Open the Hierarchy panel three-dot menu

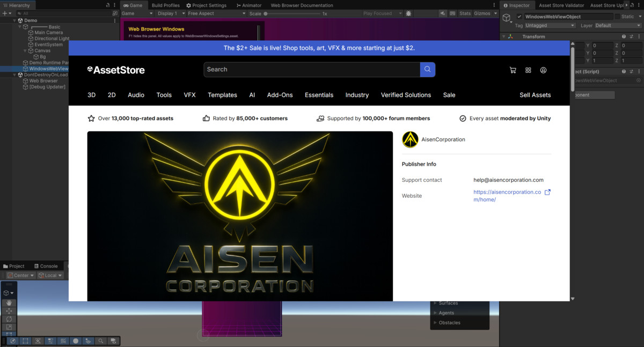pos(114,5)
